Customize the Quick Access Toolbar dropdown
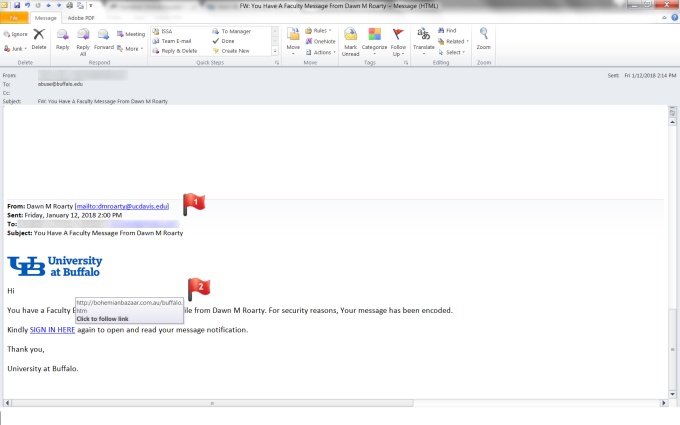 91,6
